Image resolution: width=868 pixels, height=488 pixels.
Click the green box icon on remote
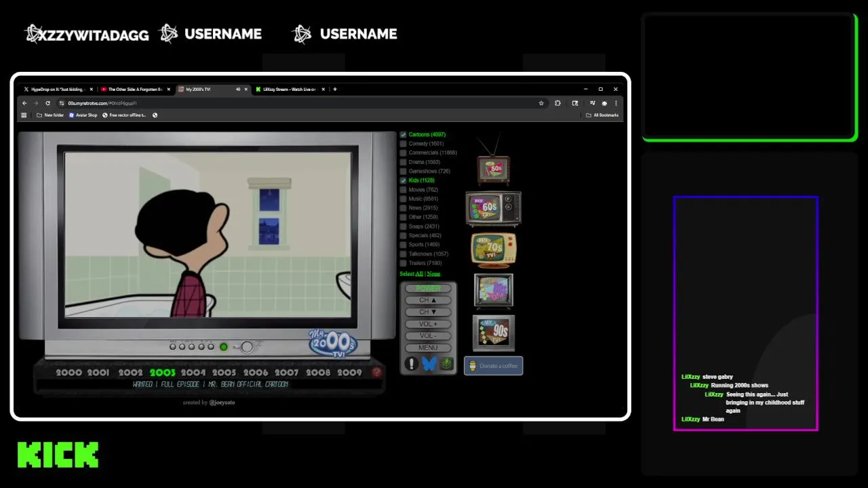coord(446,364)
